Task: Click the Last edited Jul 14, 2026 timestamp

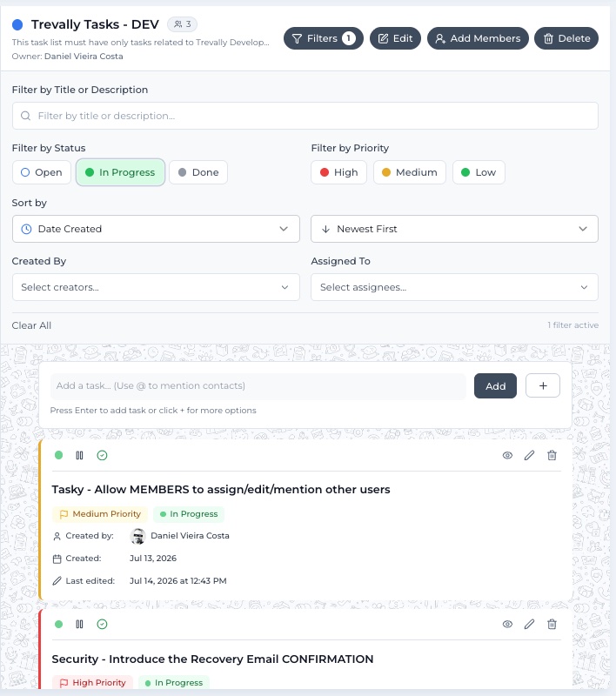Action: pos(178,581)
